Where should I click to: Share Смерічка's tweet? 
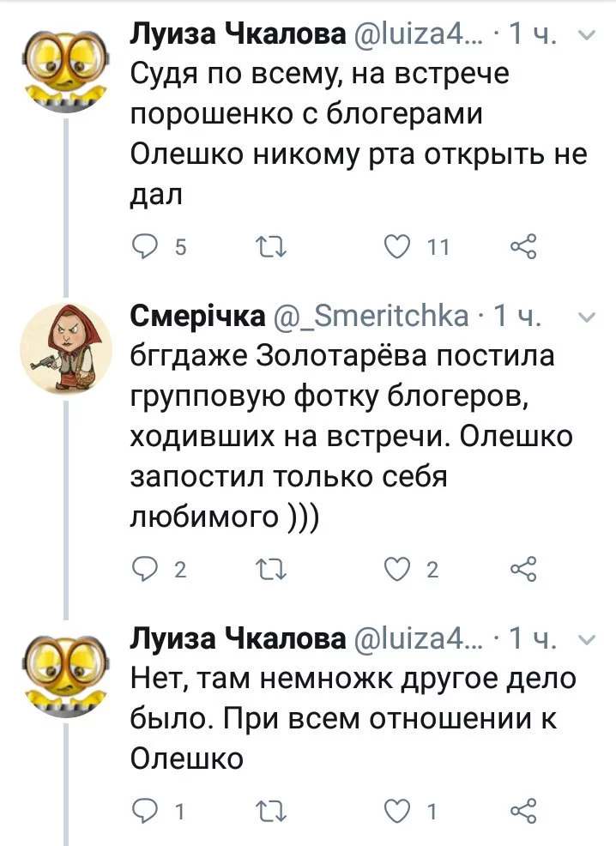[x=522, y=569]
